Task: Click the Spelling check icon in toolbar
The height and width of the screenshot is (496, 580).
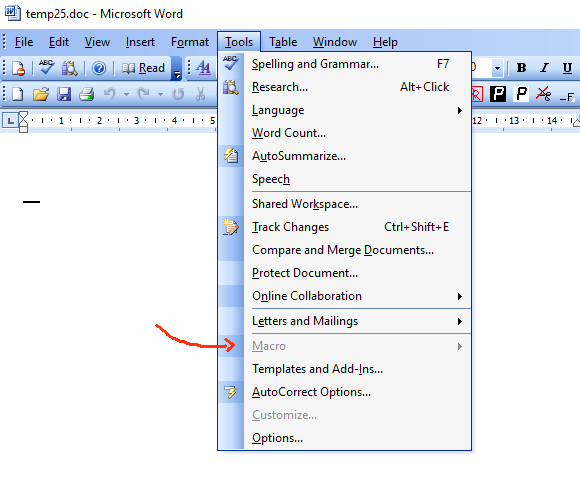Action: coord(47,68)
